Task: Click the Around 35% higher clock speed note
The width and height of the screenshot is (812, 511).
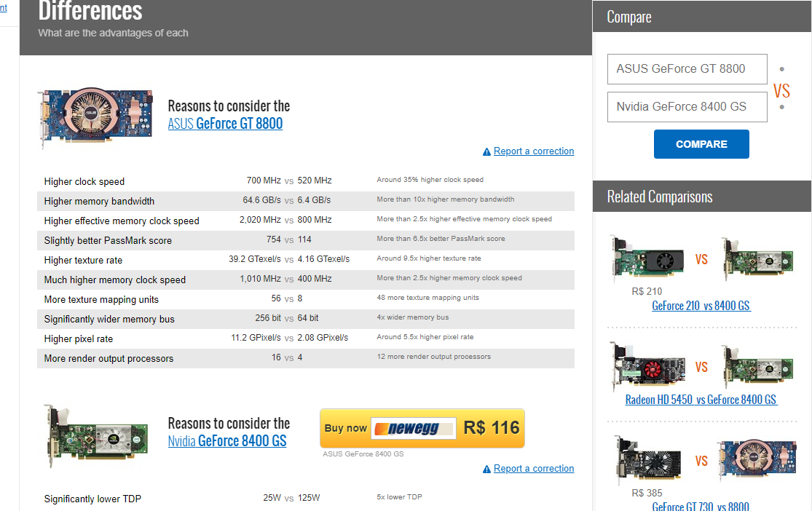Action: [430, 180]
